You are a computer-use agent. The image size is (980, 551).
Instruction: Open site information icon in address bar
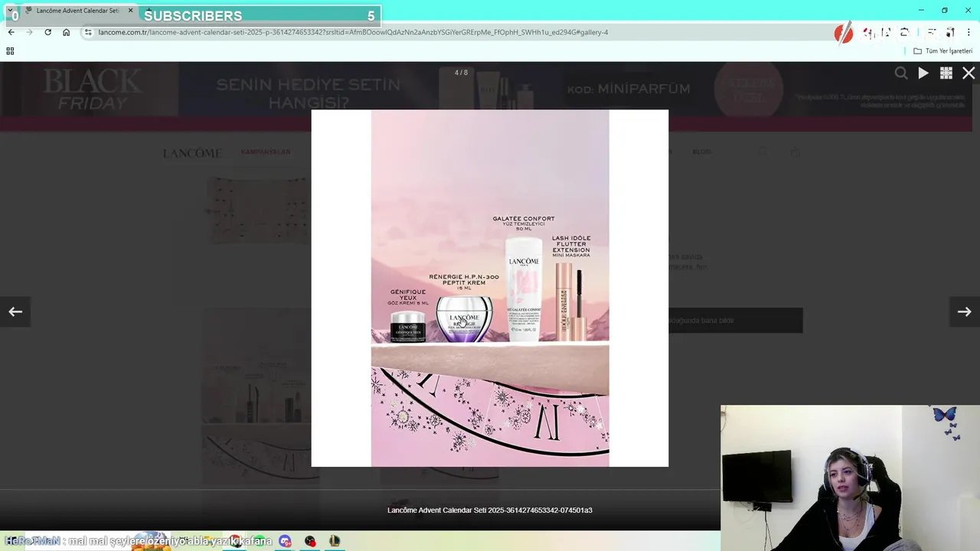(88, 32)
